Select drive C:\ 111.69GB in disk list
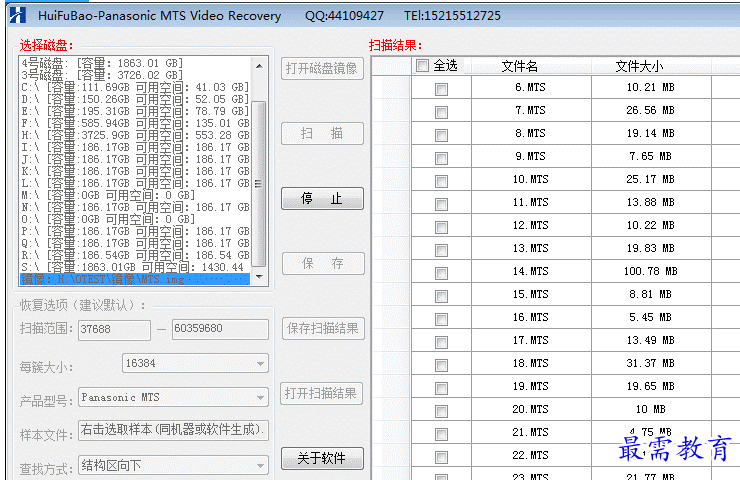This screenshot has width=740, height=480. 135,87
